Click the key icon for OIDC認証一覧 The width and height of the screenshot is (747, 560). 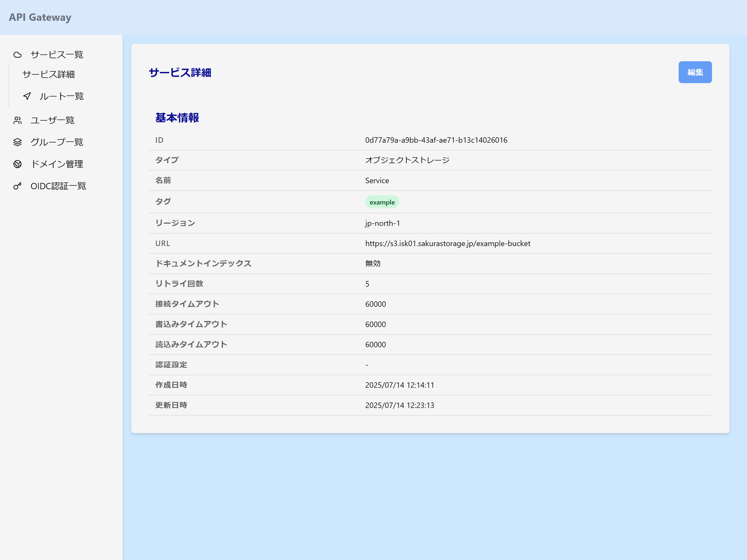tap(17, 186)
